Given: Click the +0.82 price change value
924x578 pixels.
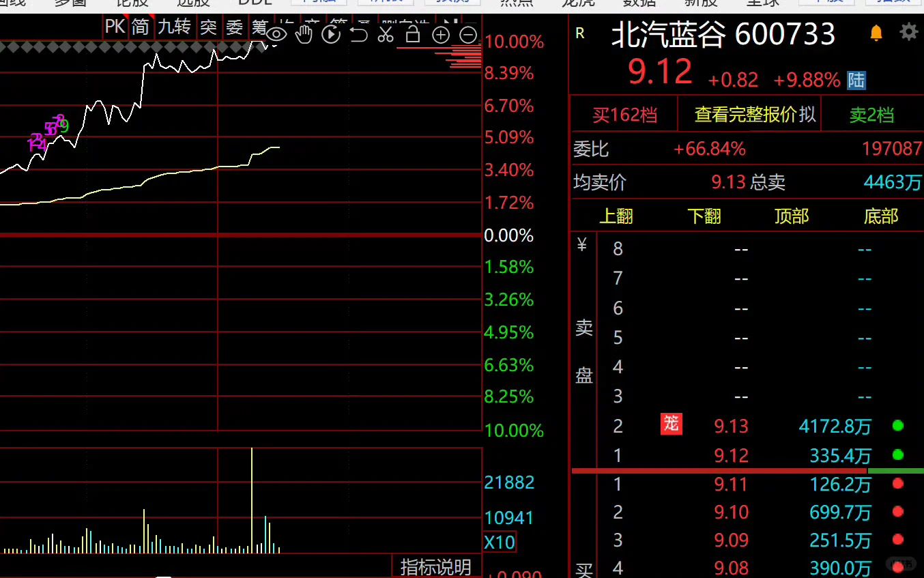Looking at the screenshot, I should point(733,81).
